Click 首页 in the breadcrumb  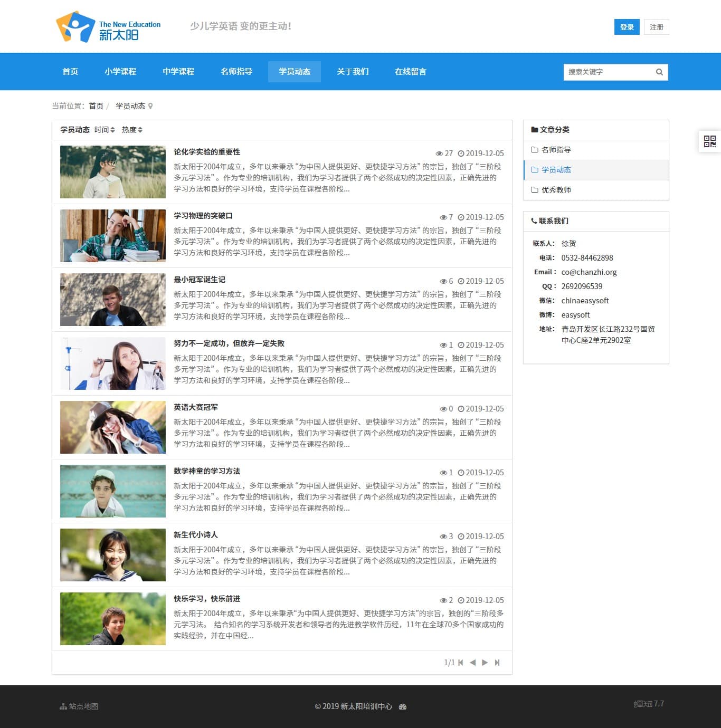[96, 106]
